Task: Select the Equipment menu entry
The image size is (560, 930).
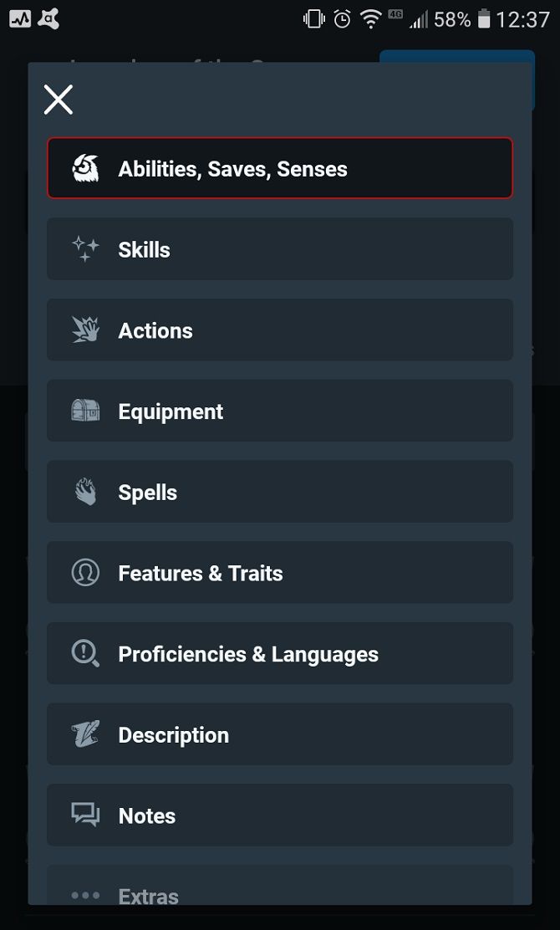Action: [x=280, y=411]
